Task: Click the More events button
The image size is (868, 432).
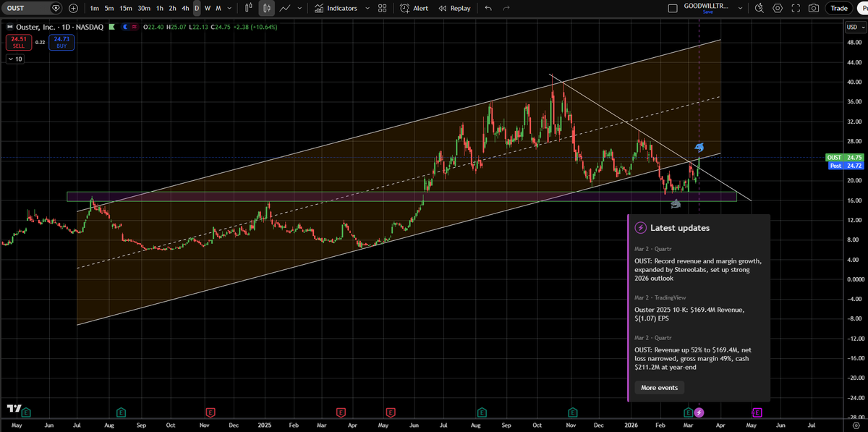Action: click(x=659, y=388)
